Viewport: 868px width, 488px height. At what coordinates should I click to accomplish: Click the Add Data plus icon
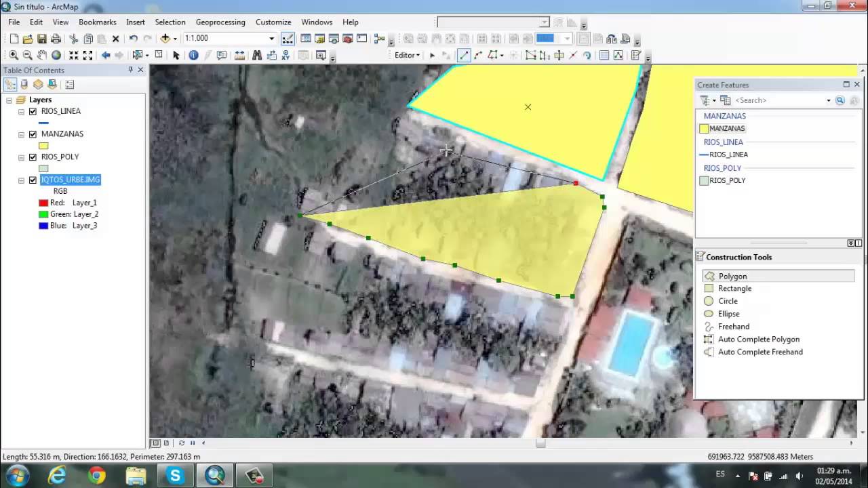(165, 39)
